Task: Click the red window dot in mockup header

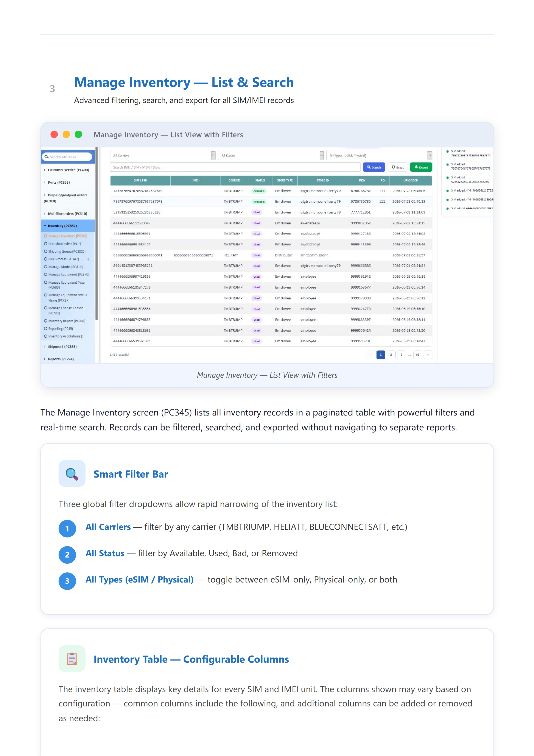Action: click(x=54, y=134)
